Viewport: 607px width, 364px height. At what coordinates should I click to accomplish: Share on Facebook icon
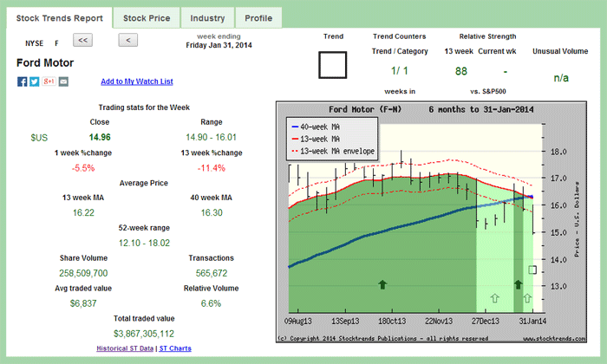click(x=22, y=81)
